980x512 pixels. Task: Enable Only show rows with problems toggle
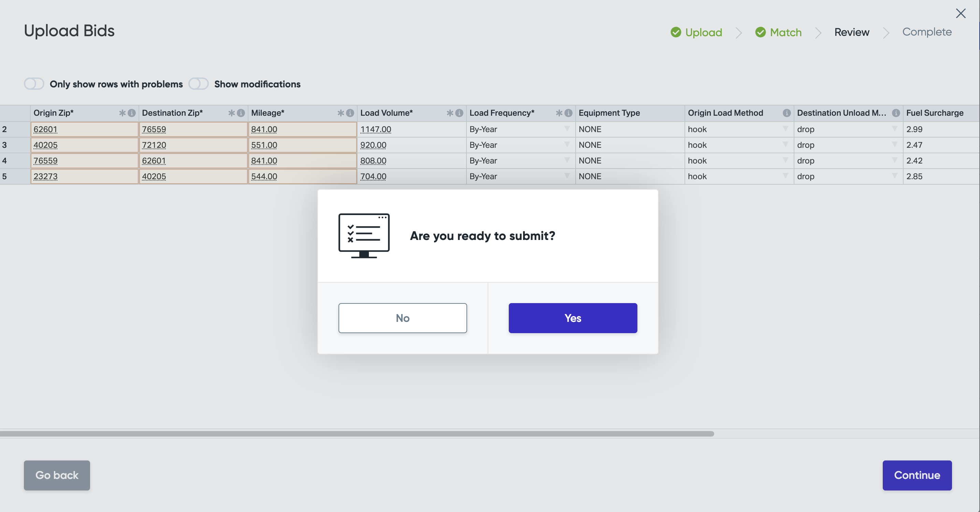click(x=34, y=84)
